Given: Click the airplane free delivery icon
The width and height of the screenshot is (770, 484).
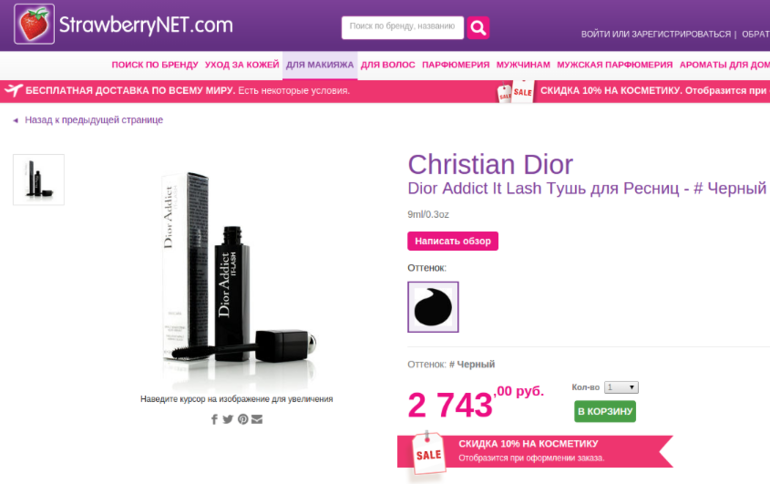Looking at the screenshot, I should tap(13, 90).
